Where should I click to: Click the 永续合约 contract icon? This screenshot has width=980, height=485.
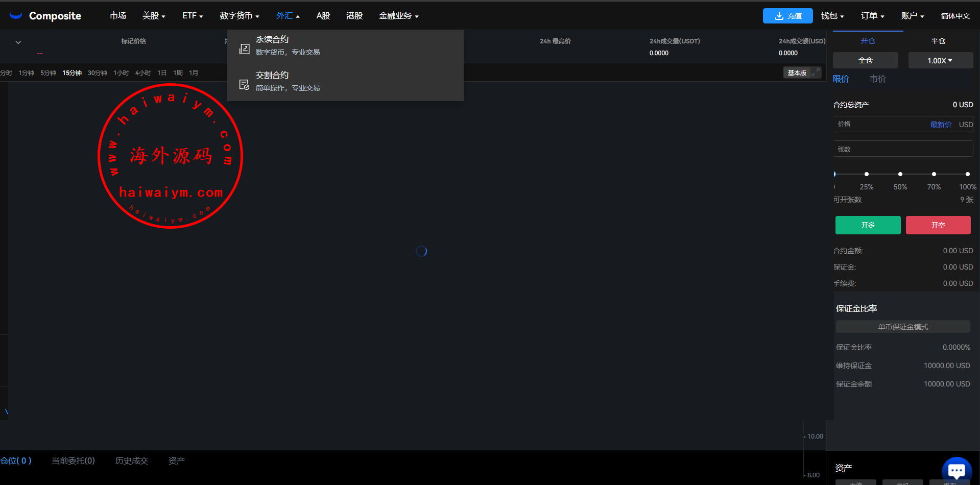[x=245, y=48]
